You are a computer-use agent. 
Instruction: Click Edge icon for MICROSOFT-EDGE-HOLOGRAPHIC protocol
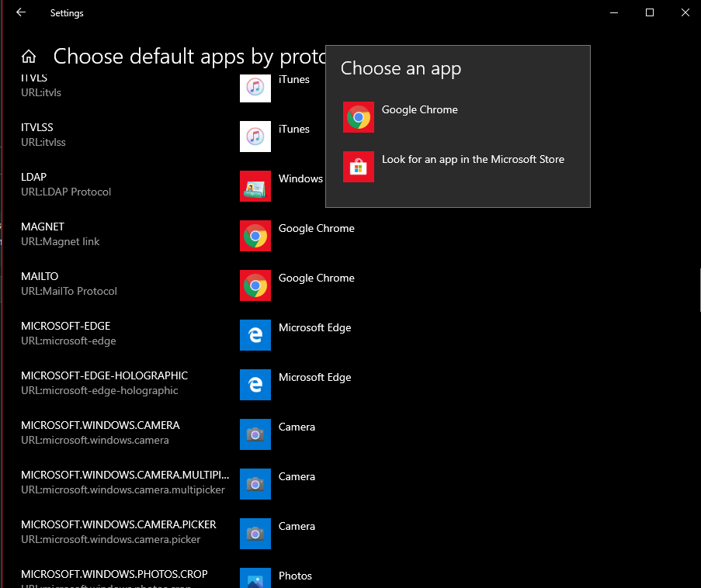tap(255, 385)
